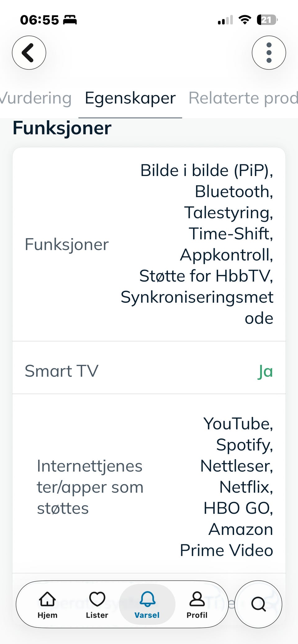Screen dimensions: 298x644
Task: Tap the 06:55 clock in status bar
Action: tap(39, 20)
